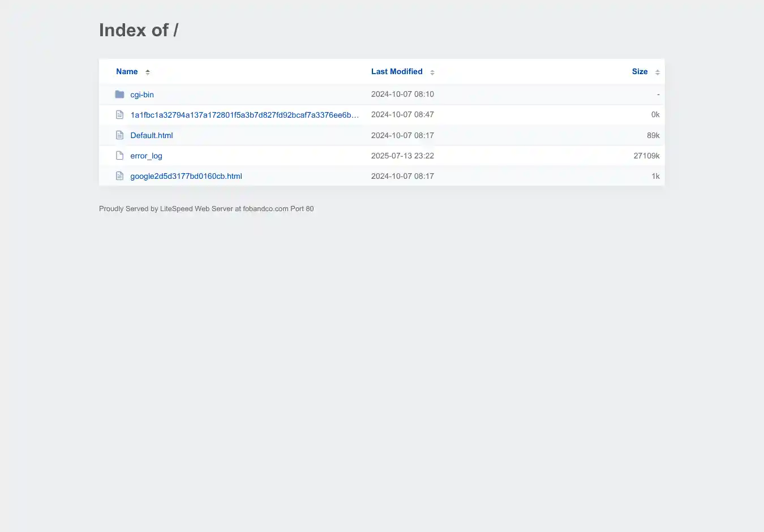
Task: Open the long 1a1fbc1a32794a hash filename link
Action: click(244, 115)
